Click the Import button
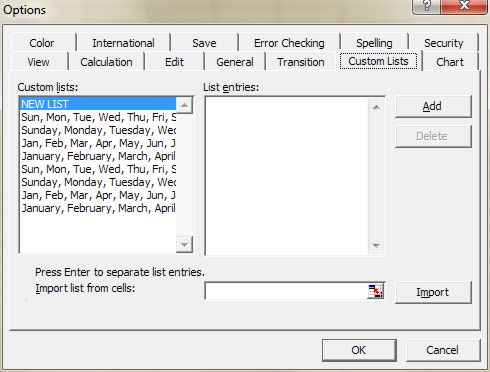 433,292
